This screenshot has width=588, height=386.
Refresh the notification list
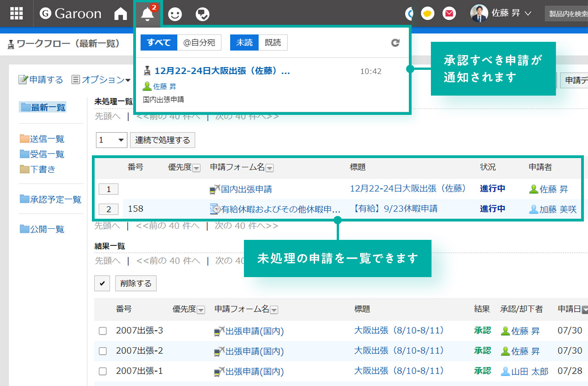coord(395,43)
